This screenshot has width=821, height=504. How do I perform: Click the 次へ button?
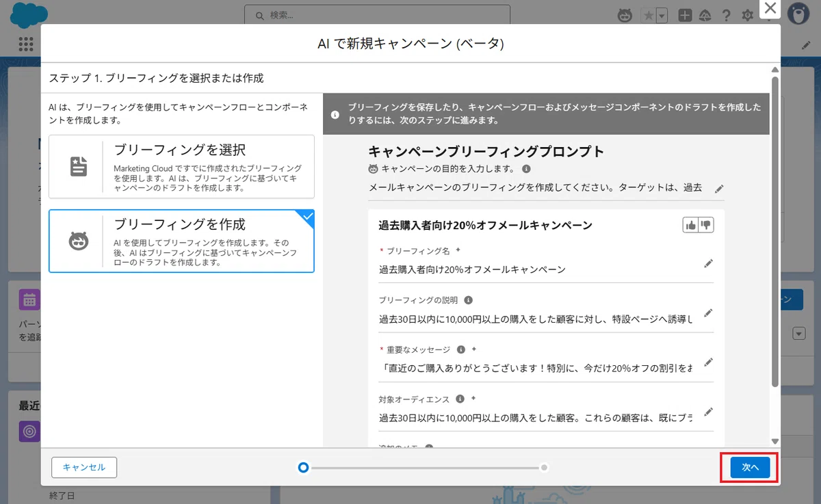pyautogui.click(x=750, y=467)
